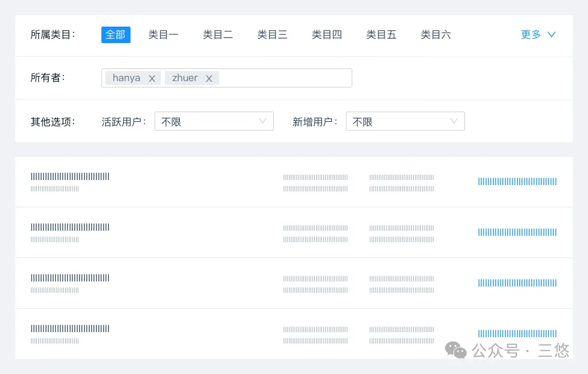Click the chevron next to 更多
The width and height of the screenshot is (588, 374).
550,35
